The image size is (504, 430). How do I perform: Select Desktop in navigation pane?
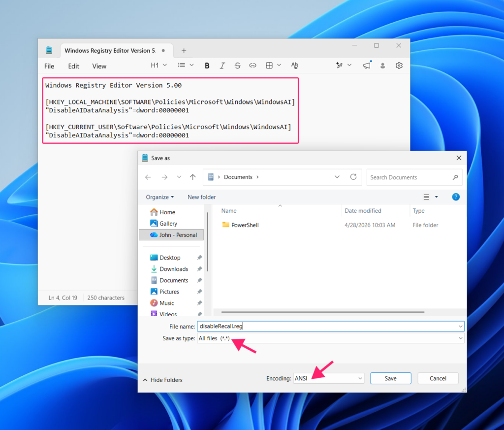[x=165, y=258]
